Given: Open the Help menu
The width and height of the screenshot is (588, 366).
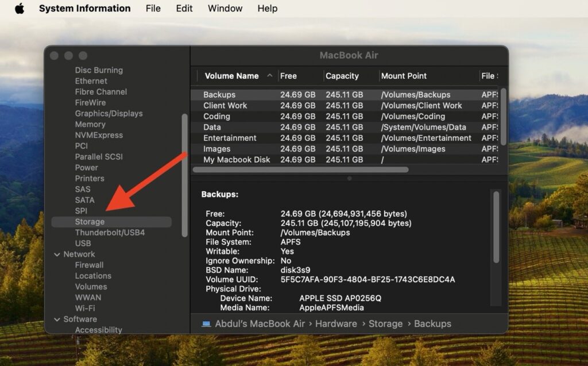Looking at the screenshot, I should [267, 9].
